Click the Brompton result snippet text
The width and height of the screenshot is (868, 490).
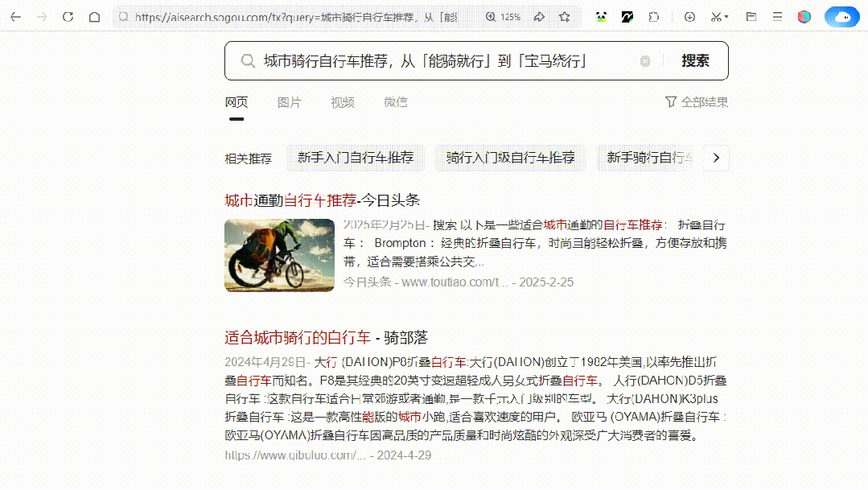(x=535, y=243)
